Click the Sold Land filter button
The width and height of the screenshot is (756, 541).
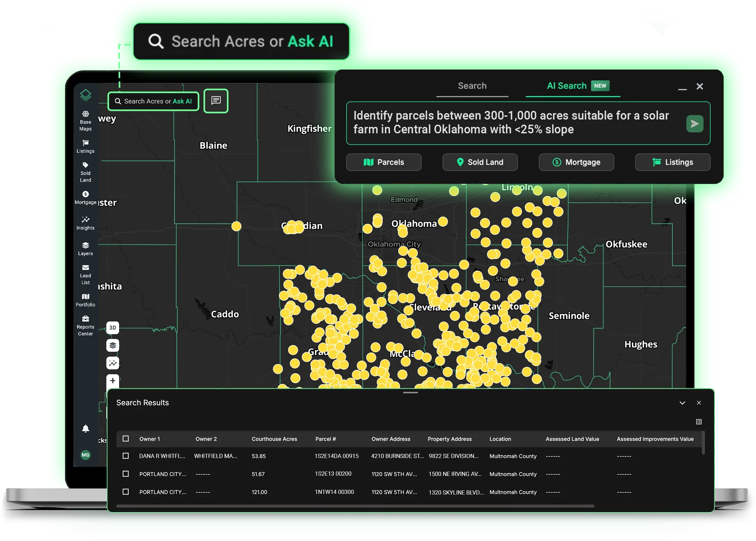coord(480,162)
